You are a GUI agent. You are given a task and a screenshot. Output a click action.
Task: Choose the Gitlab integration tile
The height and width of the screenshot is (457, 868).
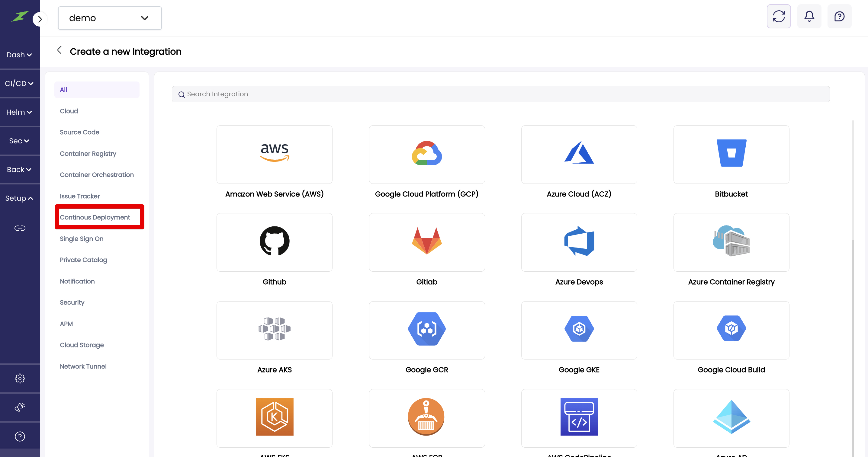tap(426, 242)
